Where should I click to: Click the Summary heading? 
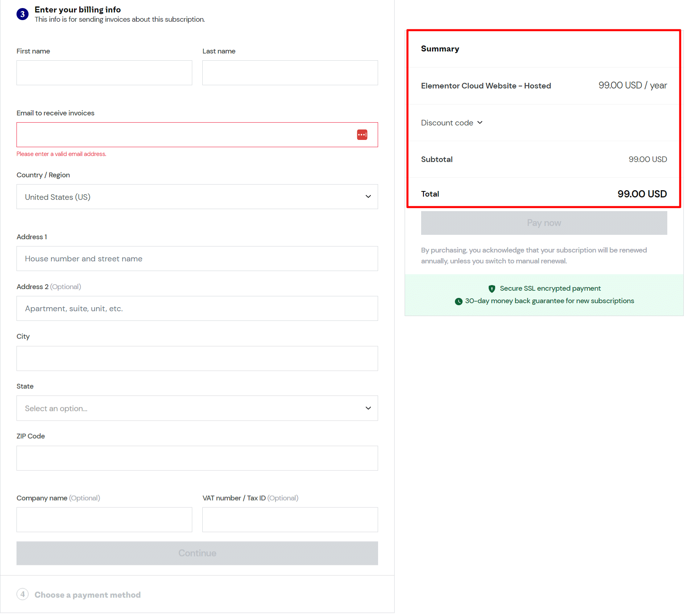(440, 49)
